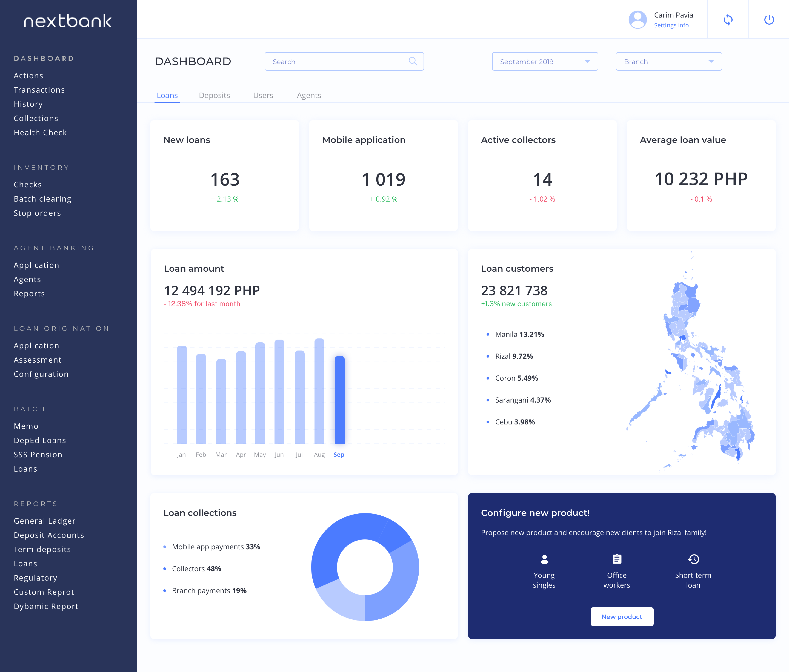
Task: Click the highlighted Sep bar in chart
Action: [x=339, y=400]
